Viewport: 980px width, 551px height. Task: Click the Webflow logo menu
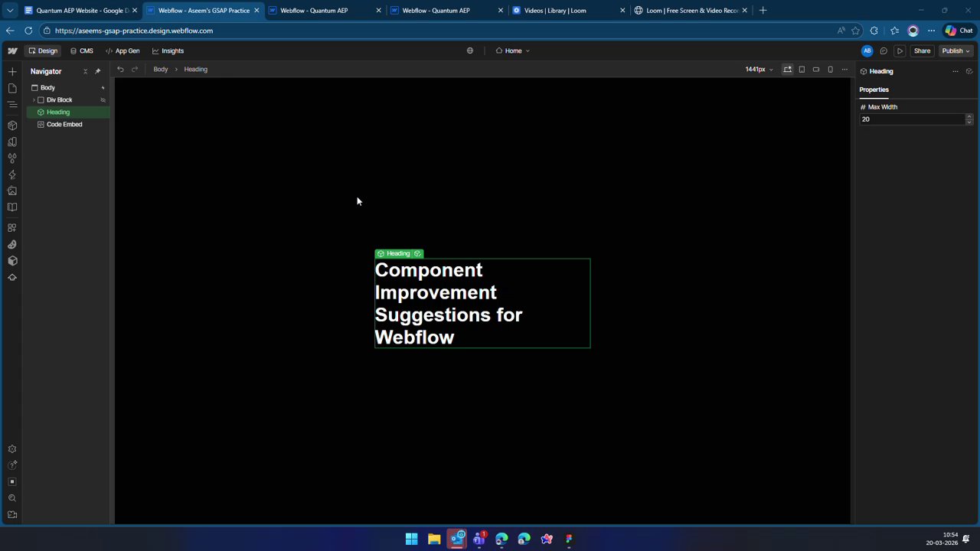[x=12, y=51]
